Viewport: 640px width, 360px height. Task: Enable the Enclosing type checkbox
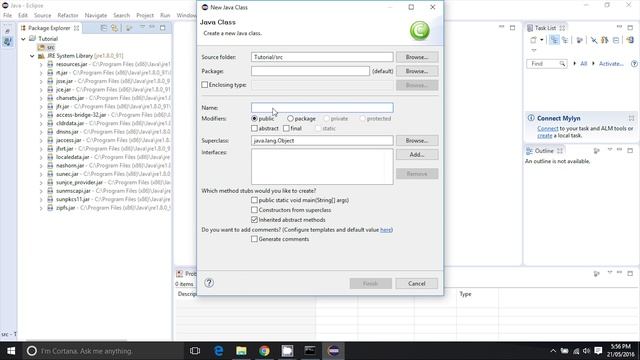[204, 85]
